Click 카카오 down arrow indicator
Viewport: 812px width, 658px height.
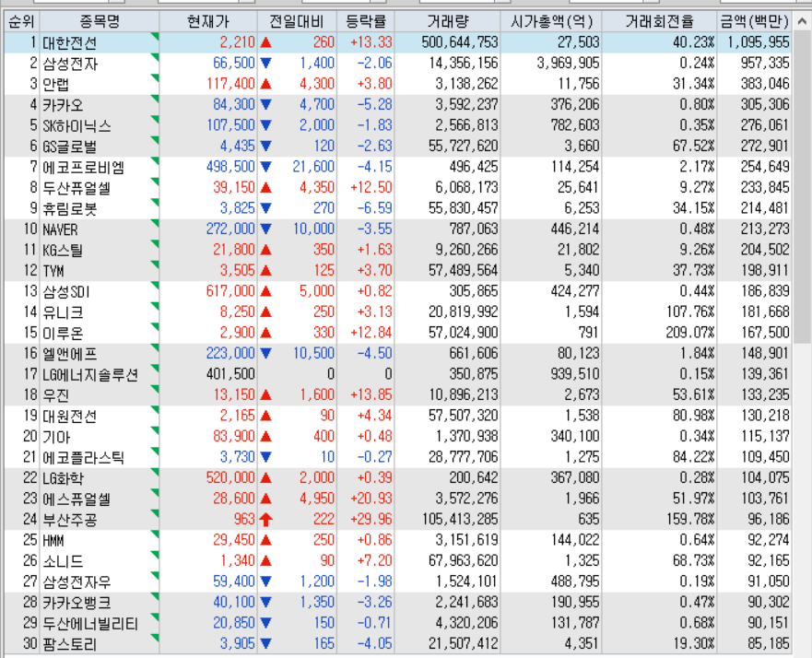click(266, 104)
